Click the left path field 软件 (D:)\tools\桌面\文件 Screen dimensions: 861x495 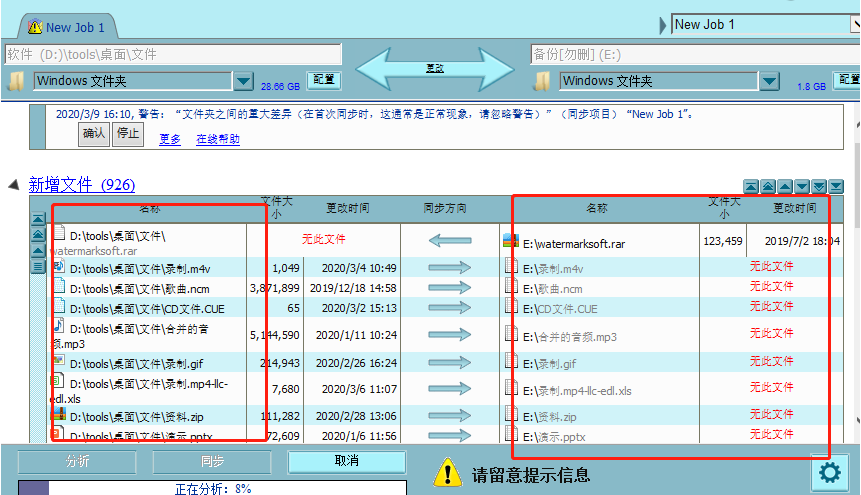click(174, 54)
